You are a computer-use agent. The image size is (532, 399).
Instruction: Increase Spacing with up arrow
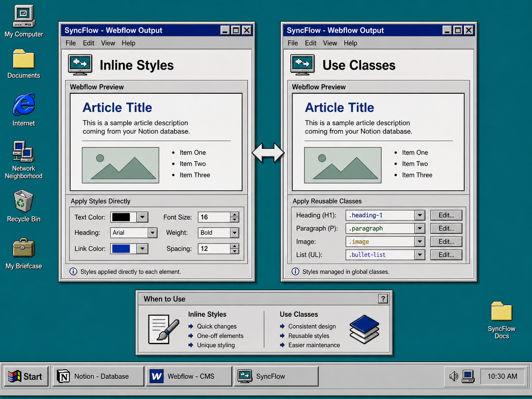pos(234,246)
